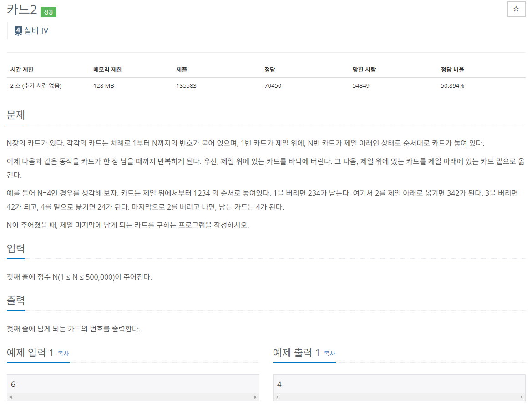Click the Silver IV tier badge icon
The height and width of the screenshot is (406, 532).
[x=18, y=31]
